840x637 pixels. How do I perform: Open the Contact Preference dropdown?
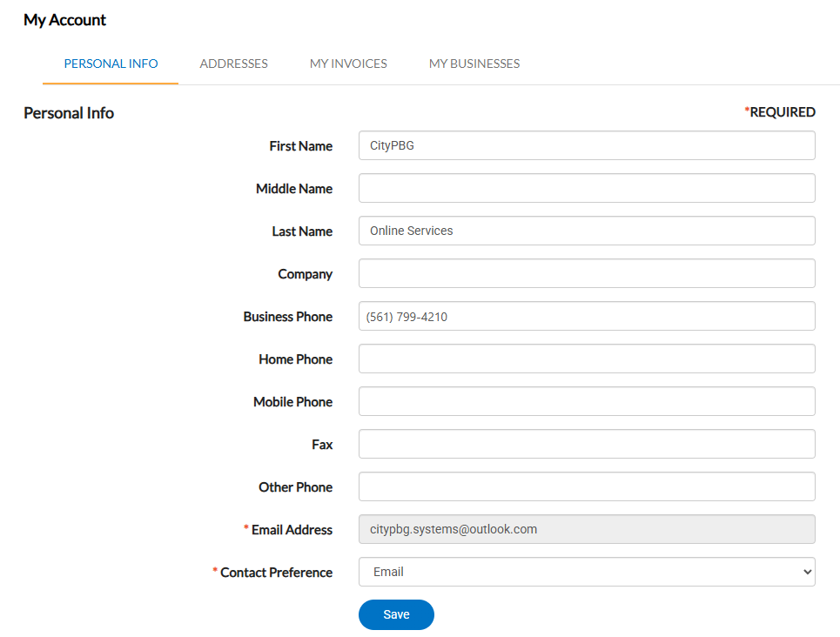coord(587,572)
